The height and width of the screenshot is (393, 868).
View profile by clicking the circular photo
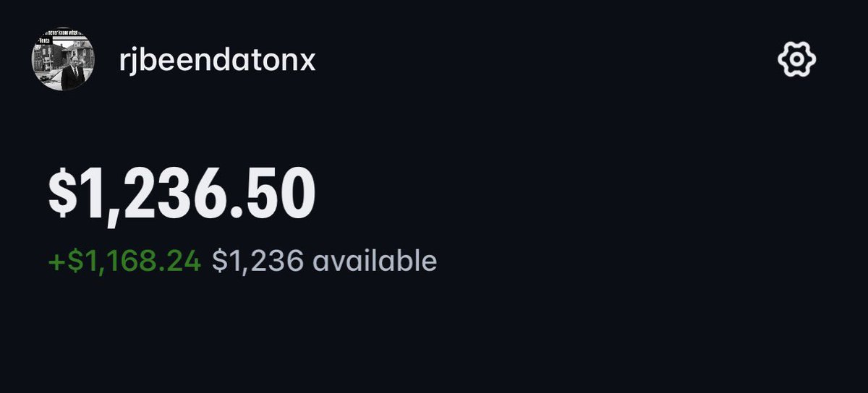[x=62, y=61]
